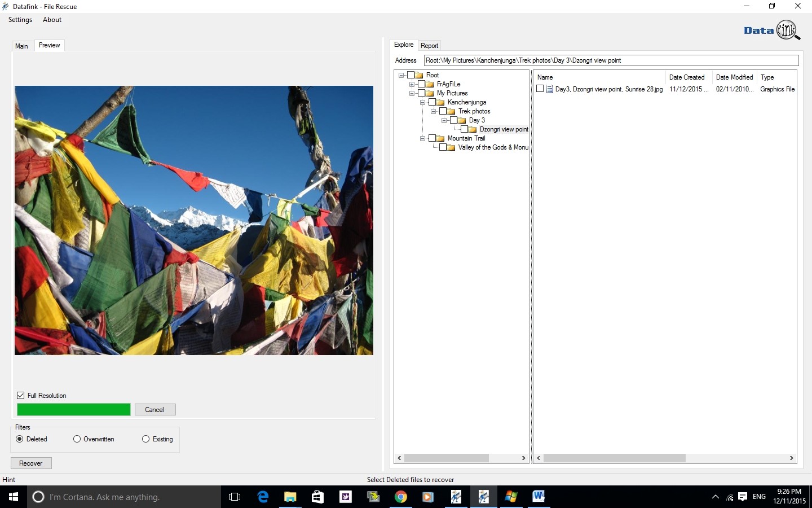Screen dimensions: 812x508
Task: Open the taskbar clock showing 9:26 PM
Action: coord(789,496)
